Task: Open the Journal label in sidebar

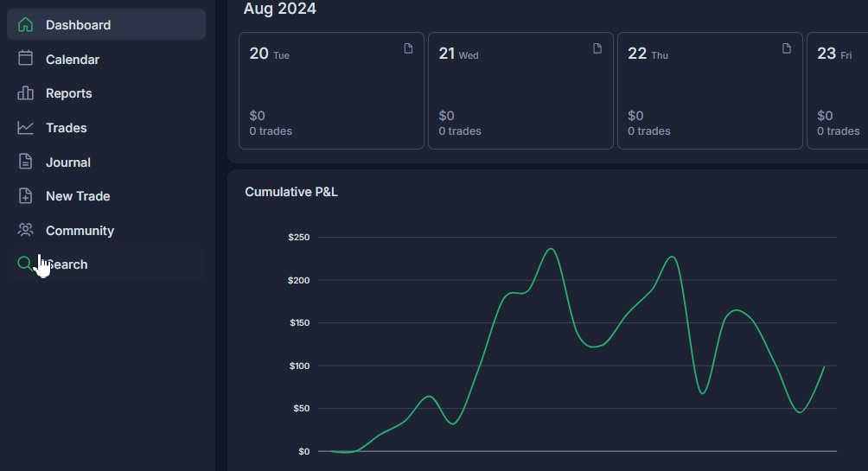Action: (x=68, y=162)
